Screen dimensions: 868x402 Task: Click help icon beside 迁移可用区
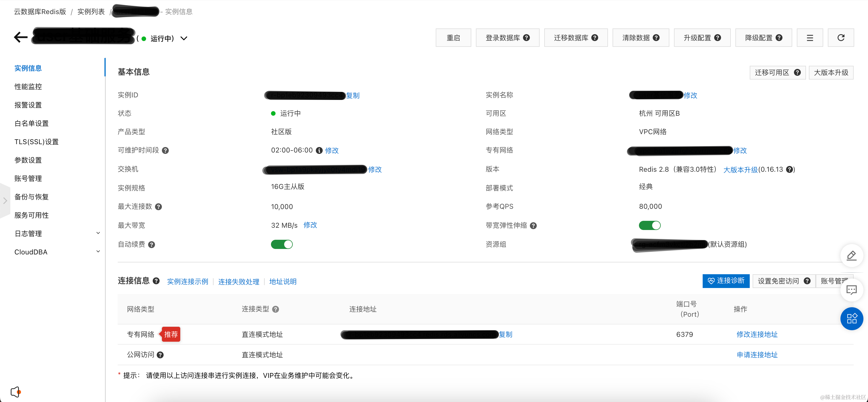(x=797, y=72)
